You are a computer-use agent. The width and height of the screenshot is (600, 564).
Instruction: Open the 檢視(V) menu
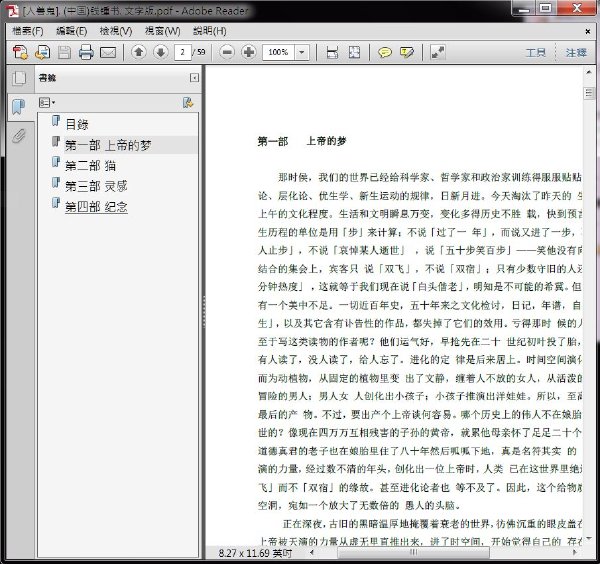point(116,31)
